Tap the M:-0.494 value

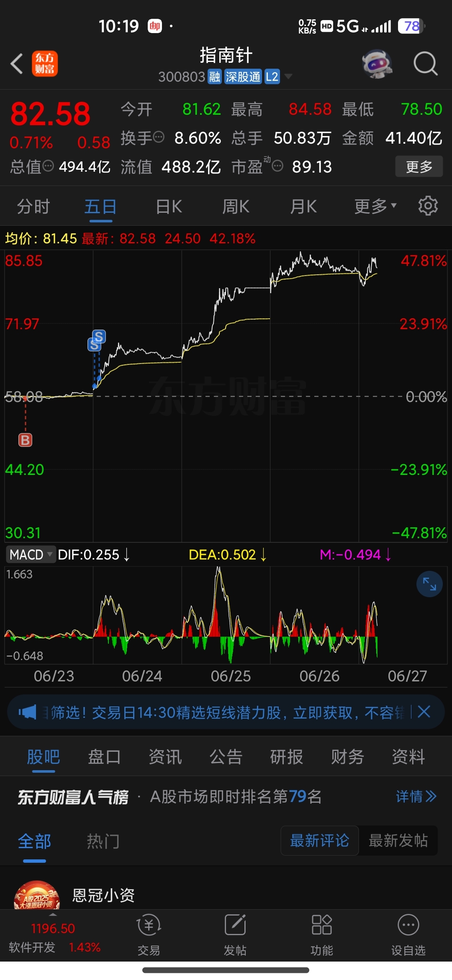350,554
